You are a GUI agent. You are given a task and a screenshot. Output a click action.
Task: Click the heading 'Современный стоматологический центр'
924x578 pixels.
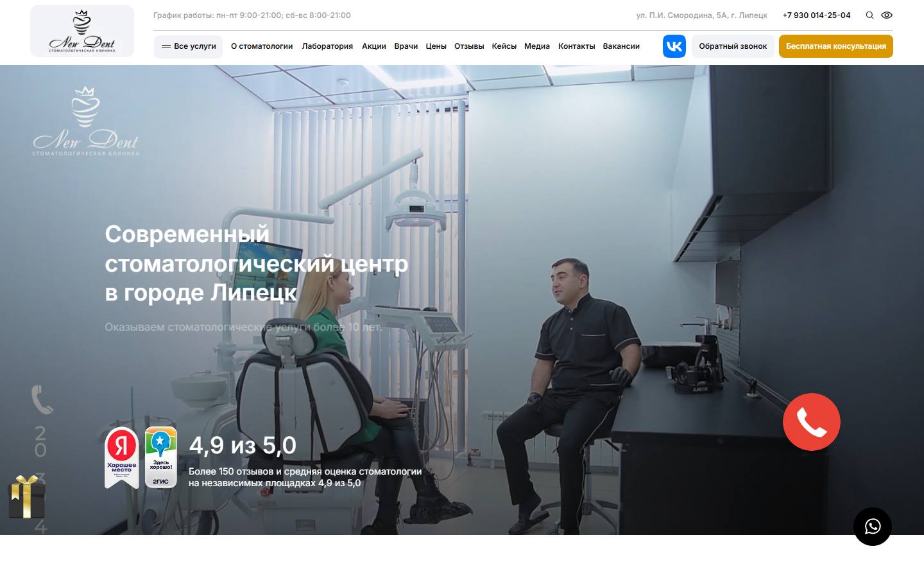(257, 263)
